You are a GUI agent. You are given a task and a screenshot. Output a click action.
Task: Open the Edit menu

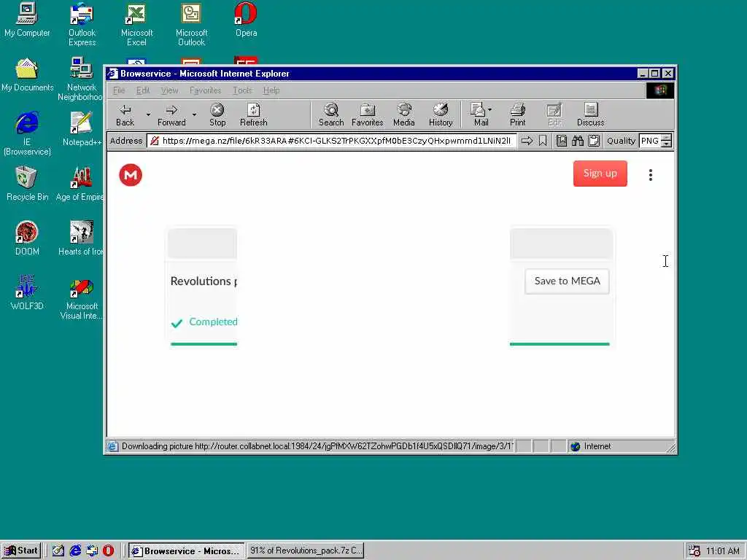pyautogui.click(x=143, y=90)
